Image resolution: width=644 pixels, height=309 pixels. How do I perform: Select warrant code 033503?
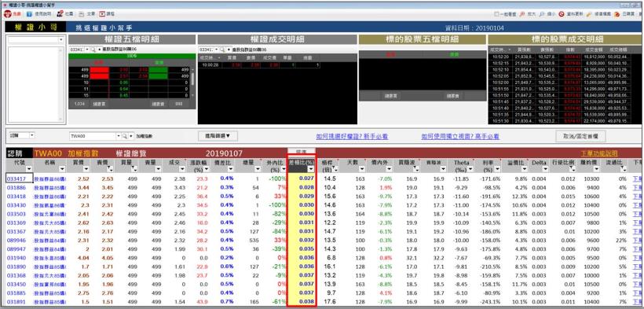pos(16,214)
